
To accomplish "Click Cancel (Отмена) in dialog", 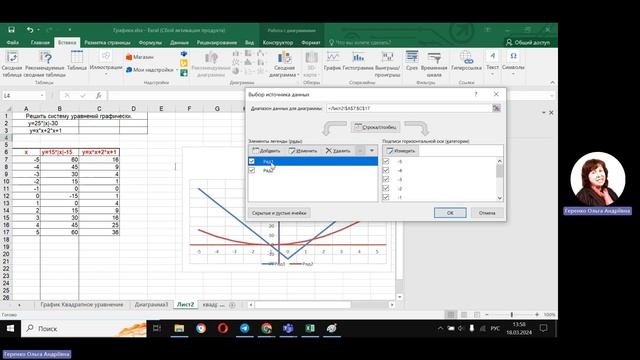I will tap(487, 213).
